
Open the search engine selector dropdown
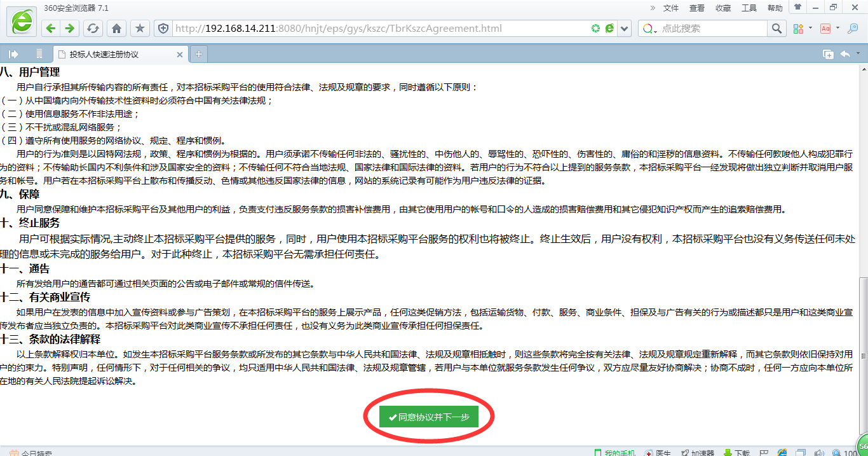(649, 29)
